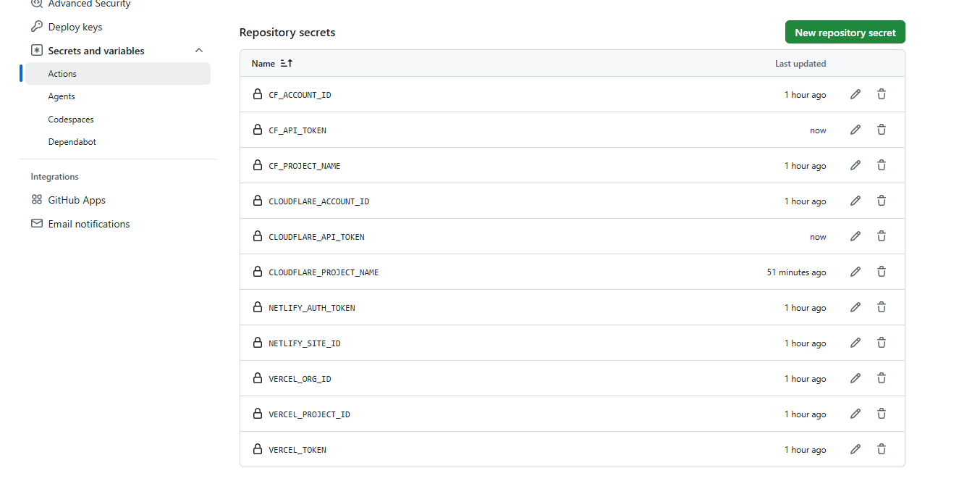980x489 pixels.
Task: Edit the NETLIFY_AUTH_TOKEN secret pencil icon
Action: click(x=856, y=307)
